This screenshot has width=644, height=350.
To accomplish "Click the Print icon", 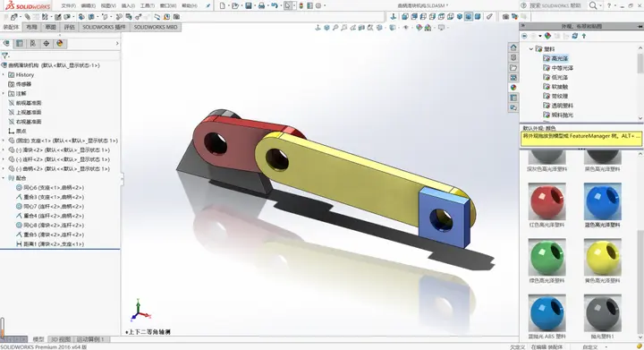I will 261,5.
